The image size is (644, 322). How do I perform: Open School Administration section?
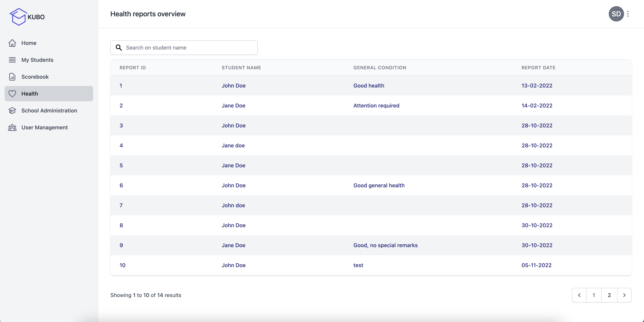click(x=49, y=110)
